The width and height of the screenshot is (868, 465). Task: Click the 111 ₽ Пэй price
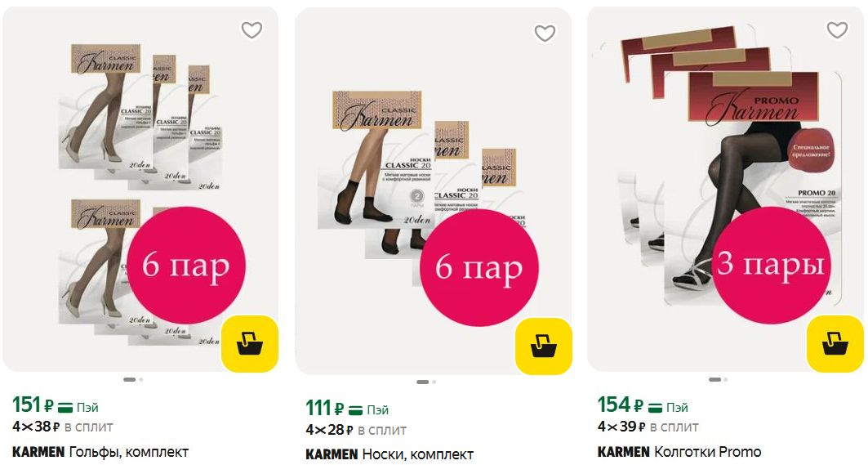click(347, 409)
